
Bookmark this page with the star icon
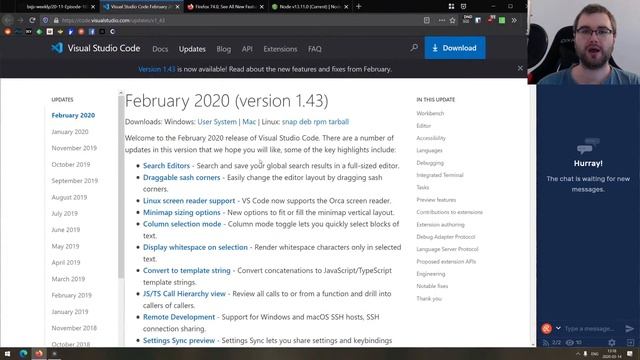[x=452, y=20]
